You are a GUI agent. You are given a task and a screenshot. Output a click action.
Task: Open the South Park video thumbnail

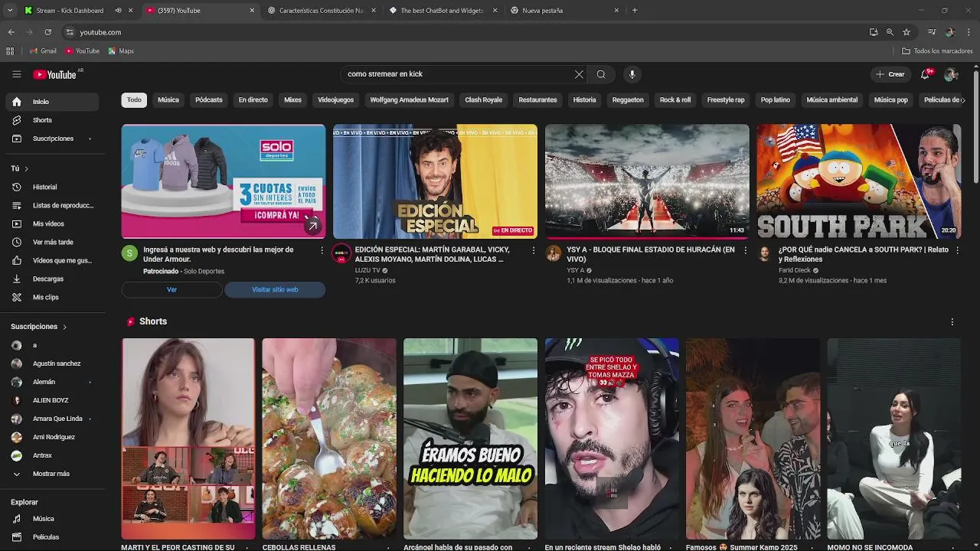[x=859, y=181]
